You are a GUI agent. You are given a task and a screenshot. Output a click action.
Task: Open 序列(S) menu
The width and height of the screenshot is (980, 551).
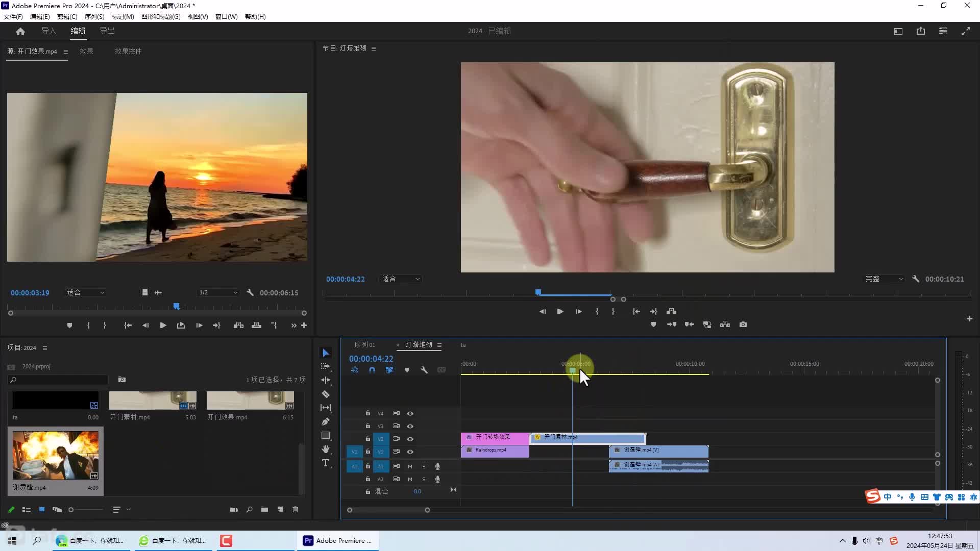click(94, 17)
